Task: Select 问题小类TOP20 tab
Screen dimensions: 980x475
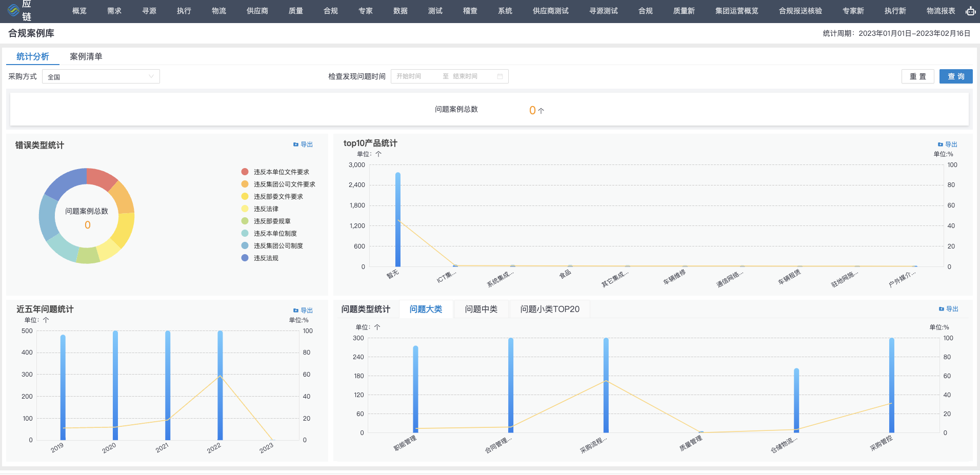Action: (550, 309)
